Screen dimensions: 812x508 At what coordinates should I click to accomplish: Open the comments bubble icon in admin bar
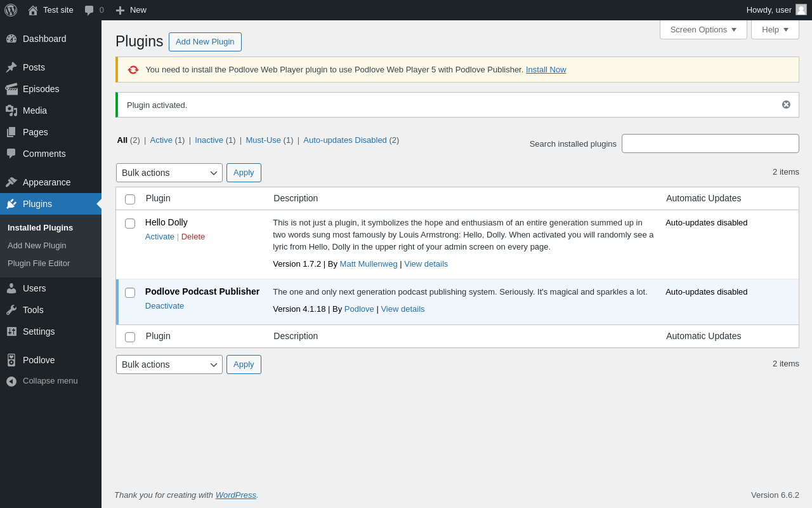[x=89, y=10]
